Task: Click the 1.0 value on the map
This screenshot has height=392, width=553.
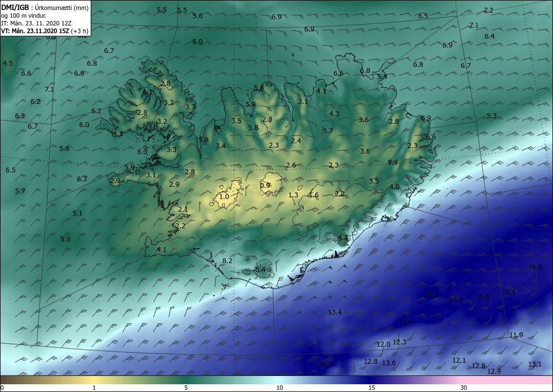Action: (x=225, y=197)
